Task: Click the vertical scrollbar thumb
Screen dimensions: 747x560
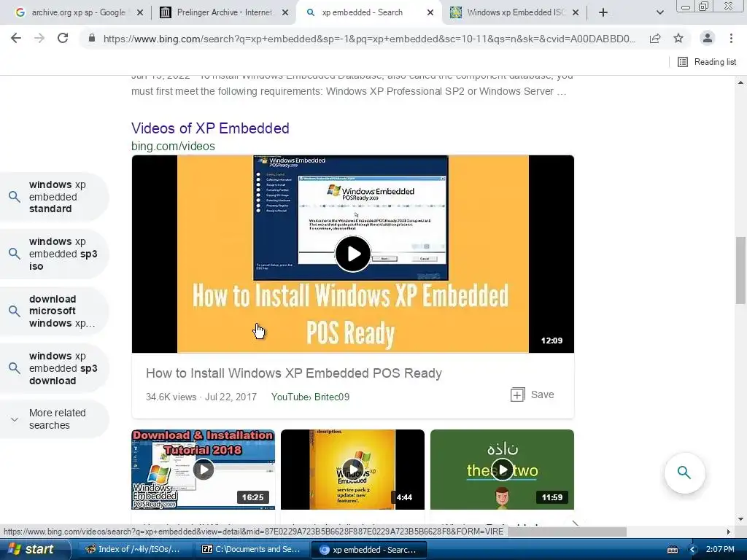Action: [x=740, y=270]
